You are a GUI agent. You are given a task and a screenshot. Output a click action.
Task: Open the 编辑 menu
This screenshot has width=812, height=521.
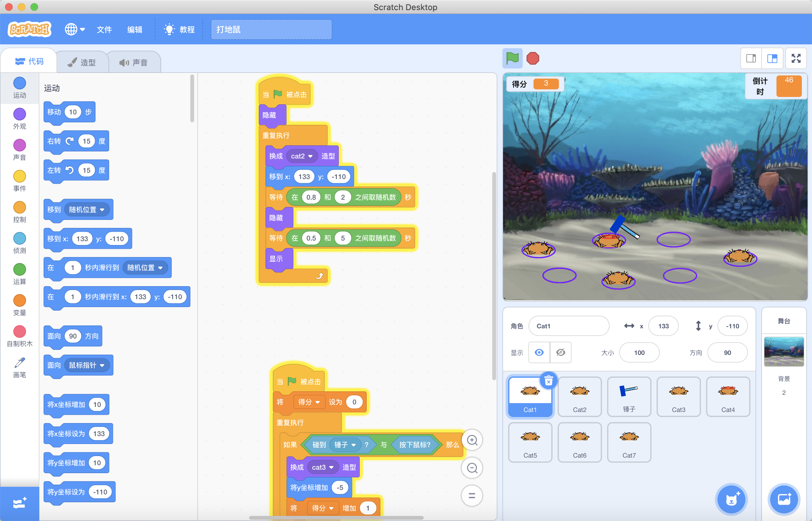point(134,29)
